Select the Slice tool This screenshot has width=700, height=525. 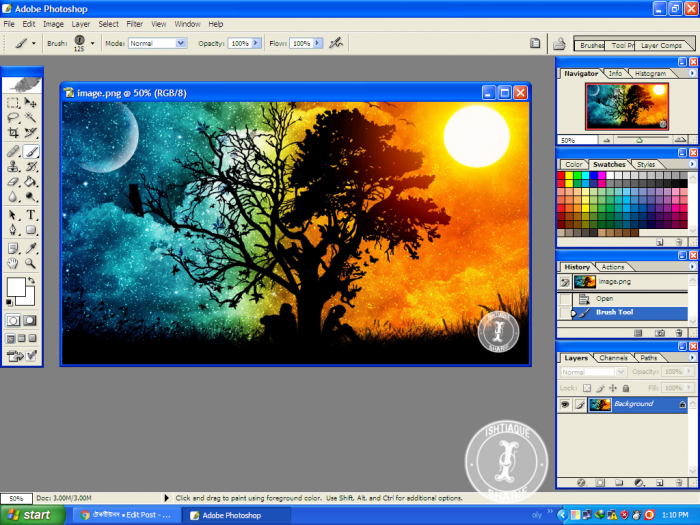(x=30, y=133)
